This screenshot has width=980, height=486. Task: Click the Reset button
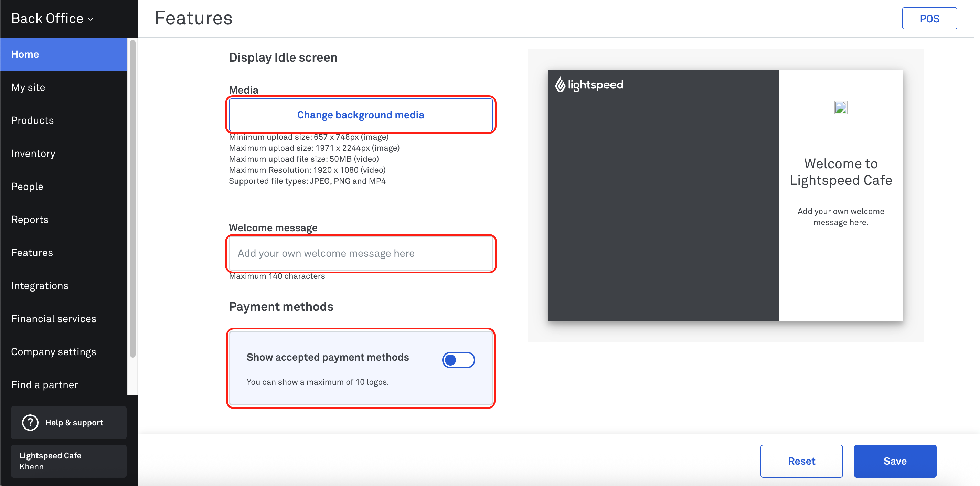coord(801,461)
